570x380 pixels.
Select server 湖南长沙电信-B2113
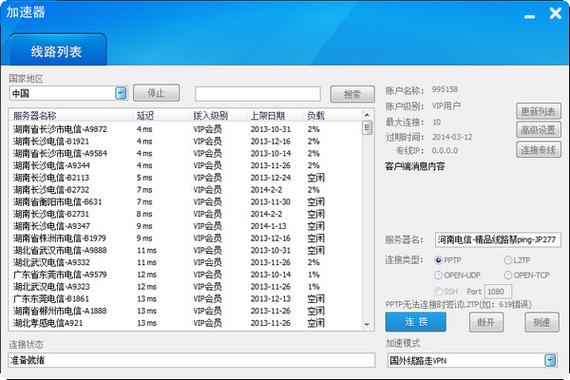point(185,178)
